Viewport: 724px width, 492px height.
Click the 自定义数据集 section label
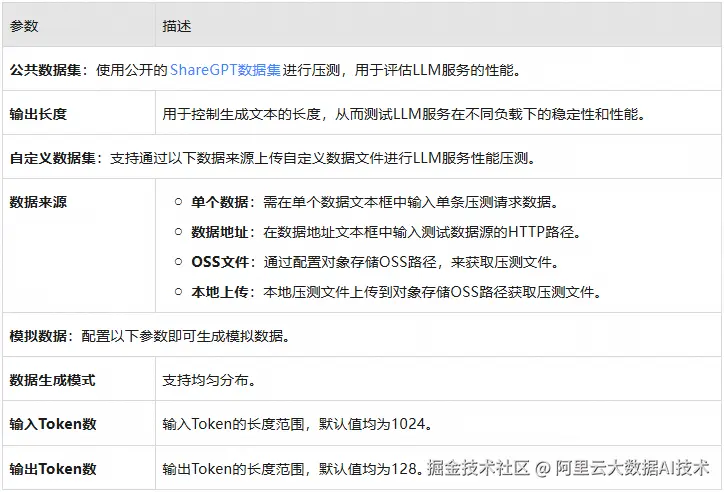(x=53, y=158)
